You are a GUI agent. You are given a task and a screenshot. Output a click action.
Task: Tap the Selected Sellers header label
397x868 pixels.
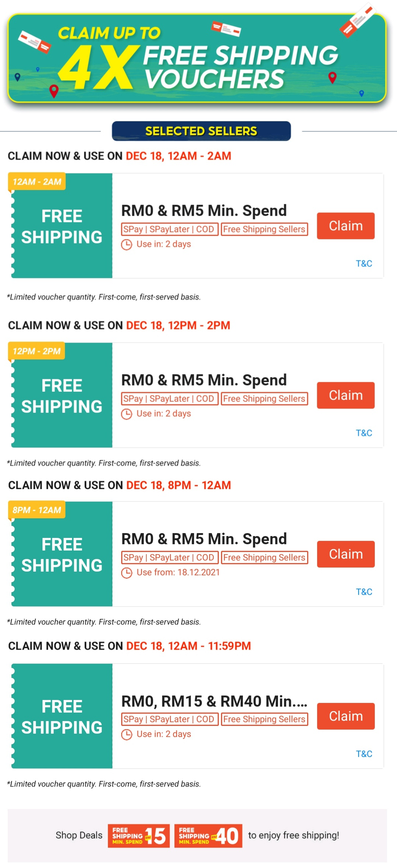coord(201,131)
